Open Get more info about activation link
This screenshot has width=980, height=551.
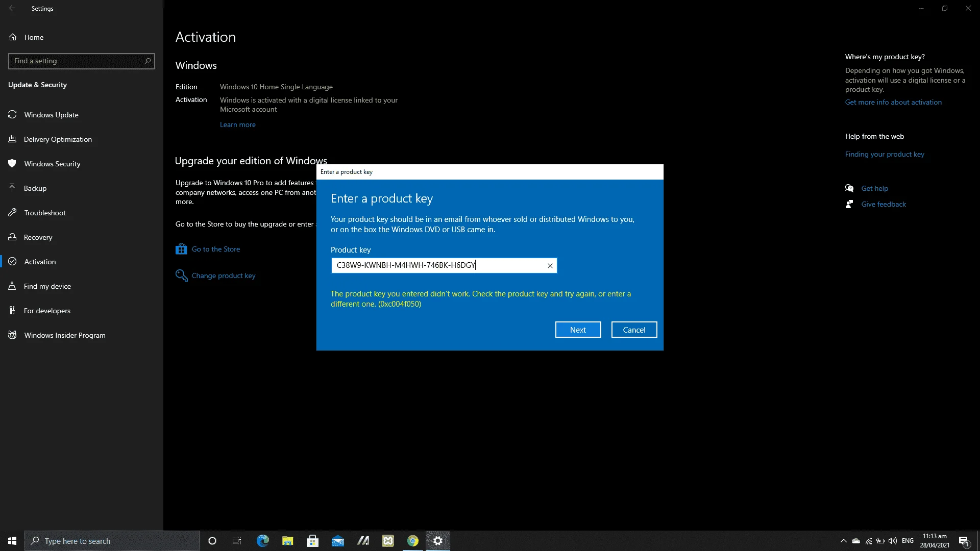[x=893, y=102]
